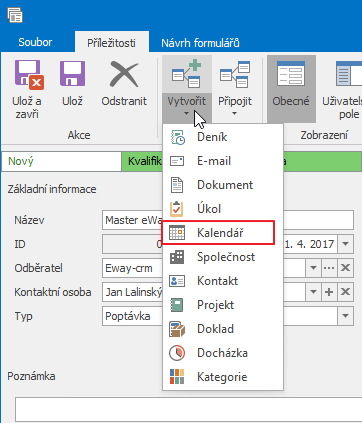This screenshot has height=423, width=362.
Task: Choose Doklad from the create menu
Action: [x=223, y=329]
